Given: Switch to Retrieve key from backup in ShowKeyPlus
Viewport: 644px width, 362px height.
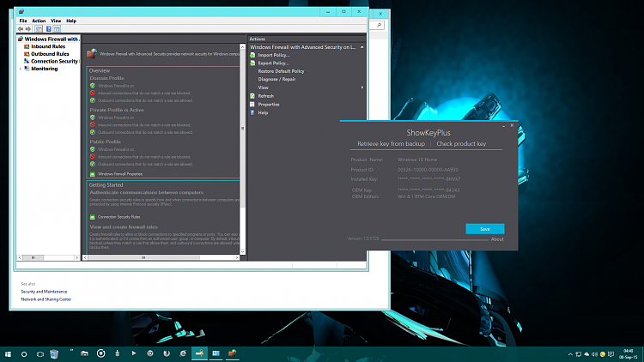Looking at the screenshot, I should pyautogui.click(x=391, y=143).
